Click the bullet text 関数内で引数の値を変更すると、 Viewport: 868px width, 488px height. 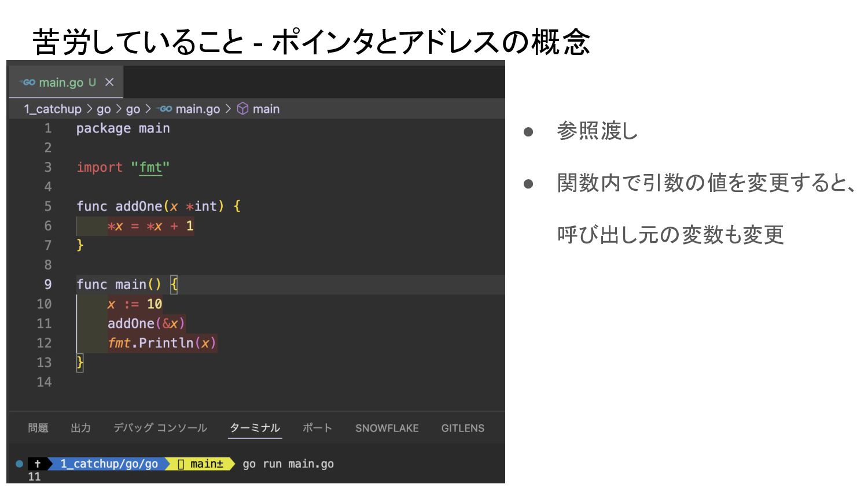point(707,183)
